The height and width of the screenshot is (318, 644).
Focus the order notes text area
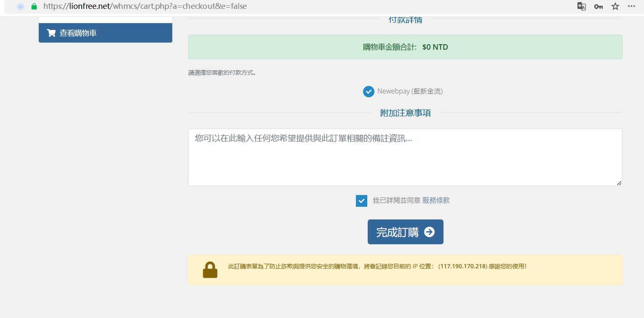[405, 157]
